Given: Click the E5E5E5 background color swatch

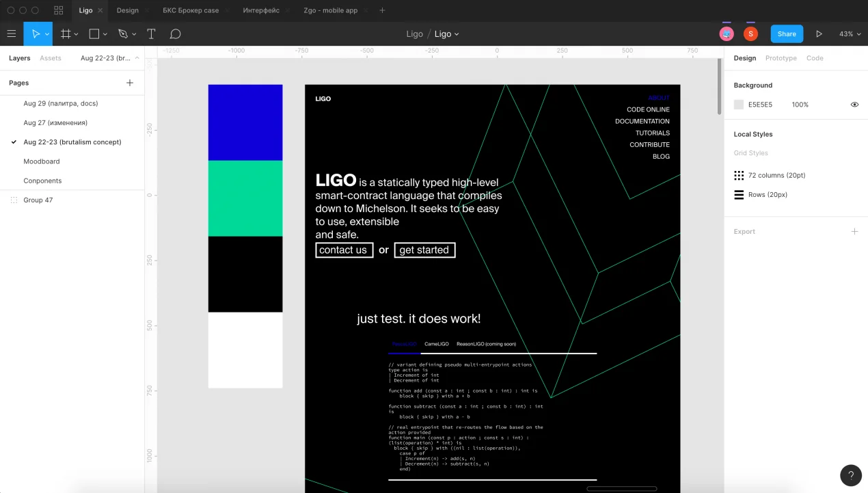Looking at the screenshot, I should tap(739, 105).
